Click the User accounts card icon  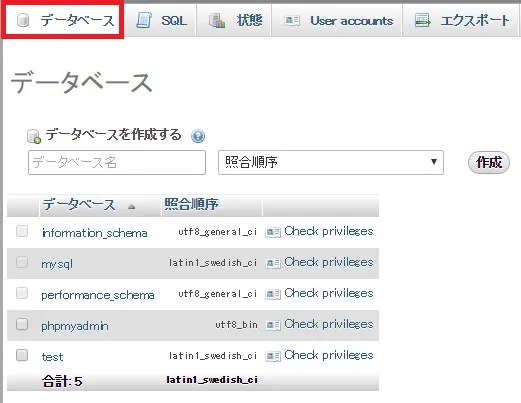(x=292, y=21)
